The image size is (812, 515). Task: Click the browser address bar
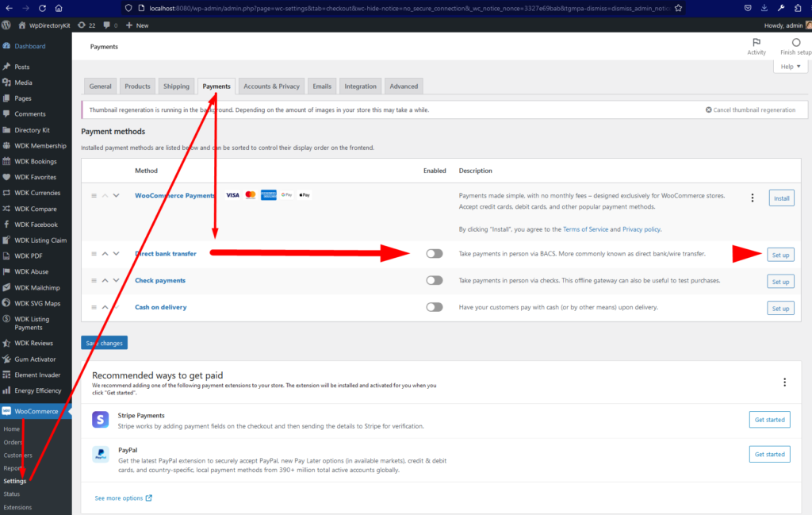click(x=404, y=8)
